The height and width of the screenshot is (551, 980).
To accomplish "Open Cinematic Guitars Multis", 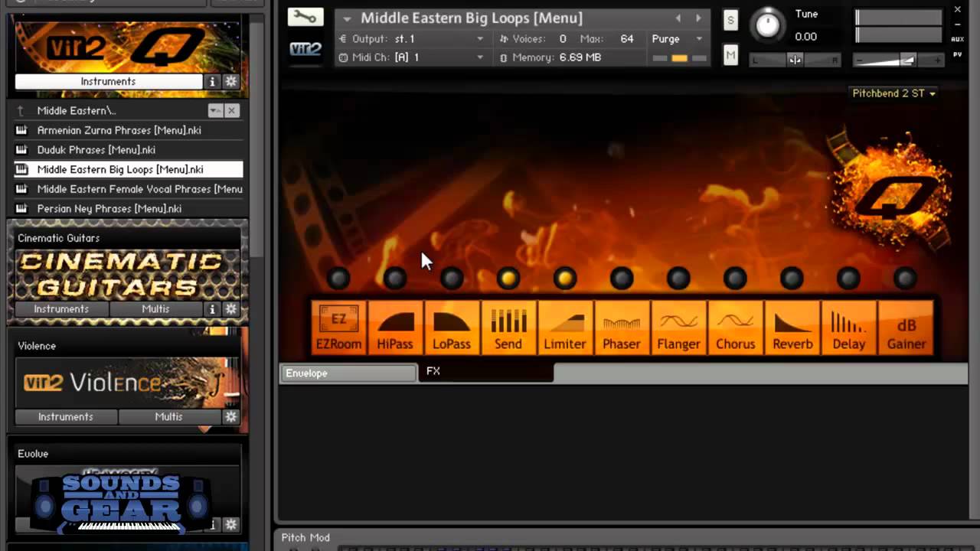I will 156,309.
